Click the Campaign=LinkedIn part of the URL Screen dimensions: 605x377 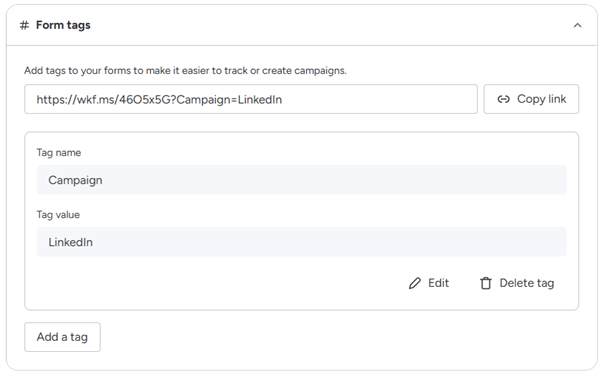click(x=229, y=100)
